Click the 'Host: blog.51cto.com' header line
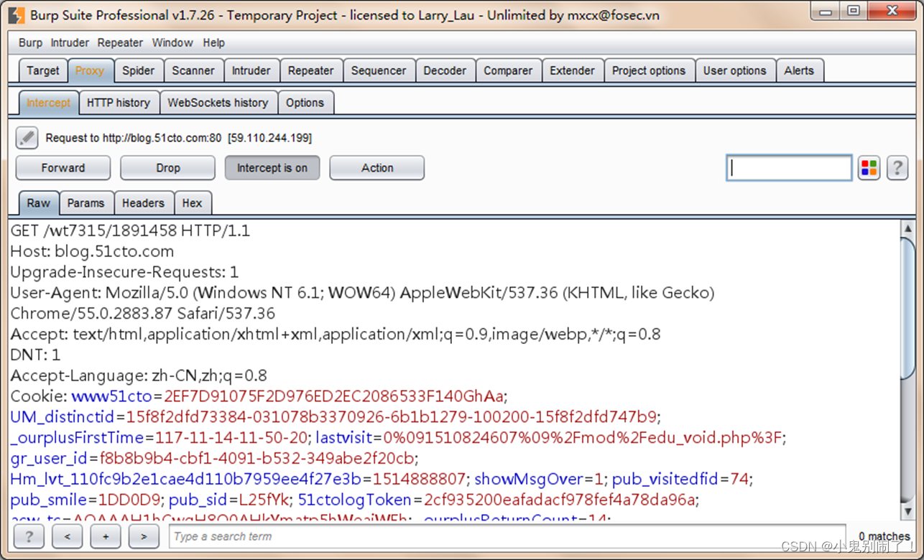 click(92, 252)
